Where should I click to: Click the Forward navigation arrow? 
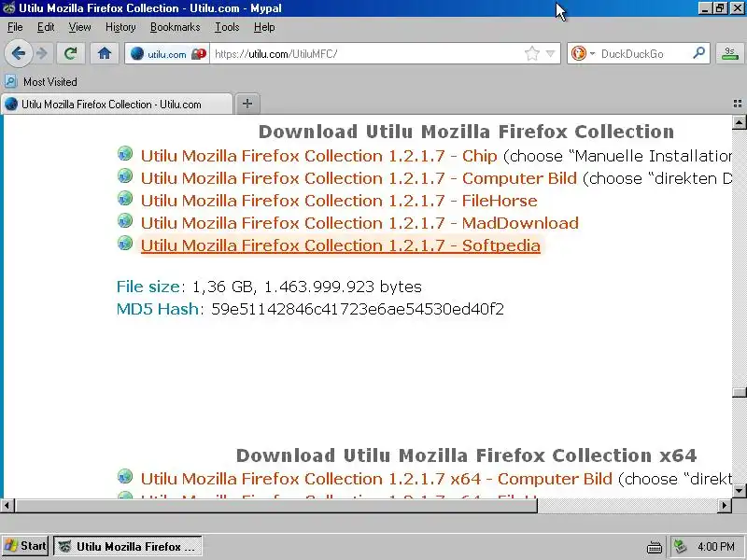pos(42,53)
